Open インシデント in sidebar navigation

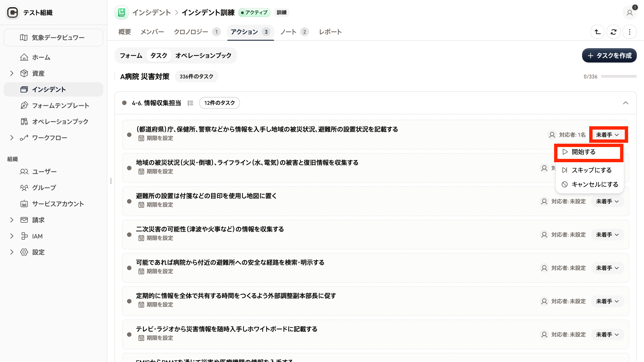(53, 89)
